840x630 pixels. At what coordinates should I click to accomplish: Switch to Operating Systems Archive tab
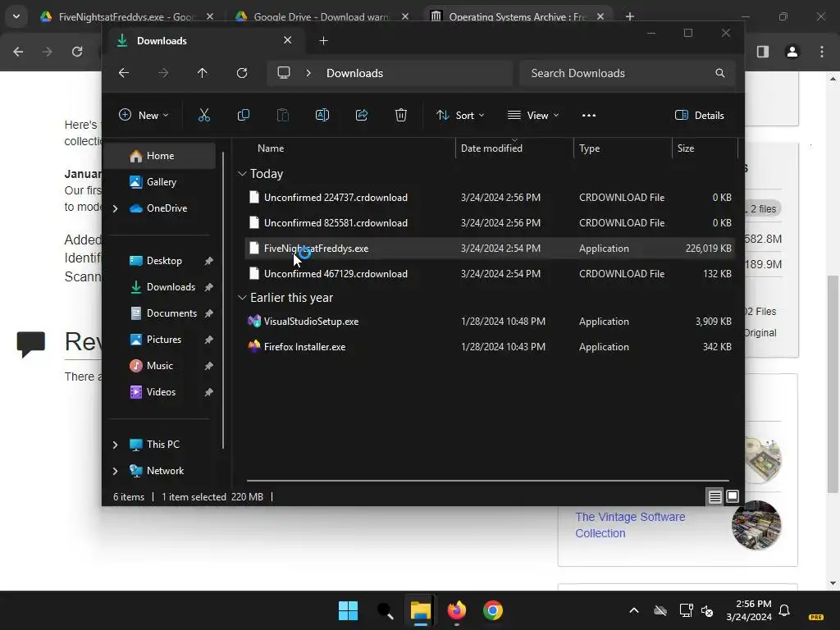pos(517,16)
